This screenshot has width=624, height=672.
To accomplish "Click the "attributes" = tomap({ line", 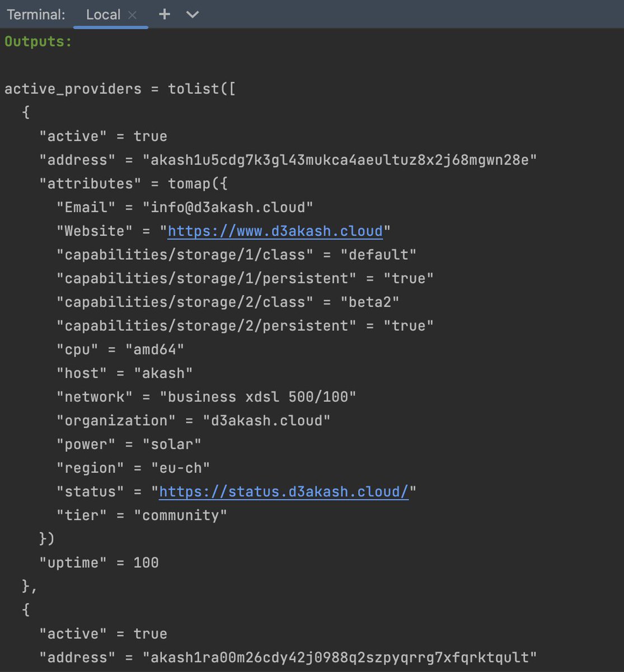I will [x=133, y=184].
